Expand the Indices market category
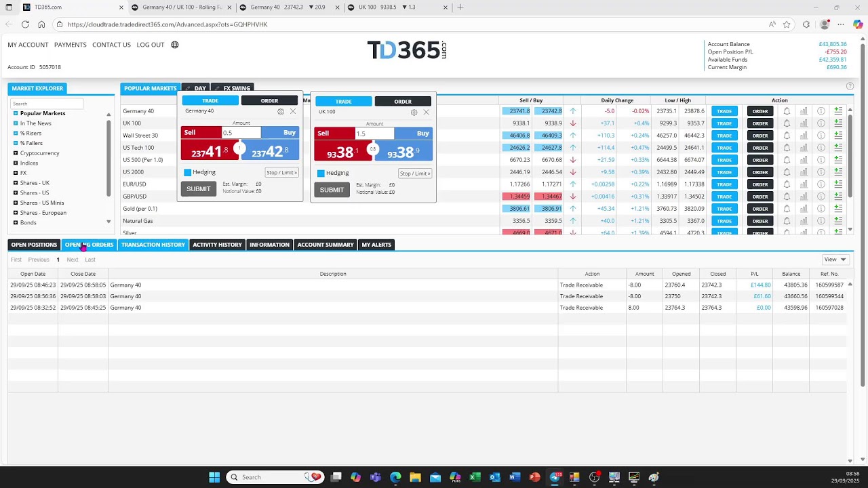The width and height of the screenshot is (868, 488). pos(16,163)
